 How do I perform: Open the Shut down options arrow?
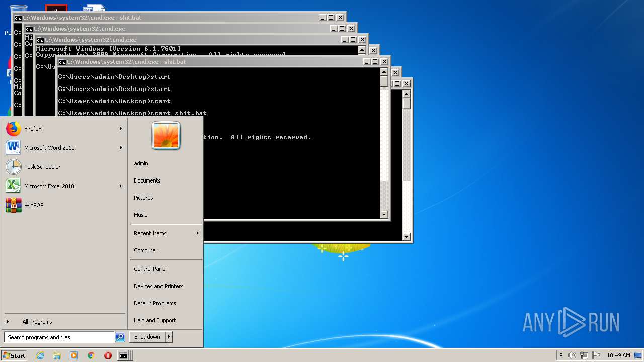[x=169, y=337]
